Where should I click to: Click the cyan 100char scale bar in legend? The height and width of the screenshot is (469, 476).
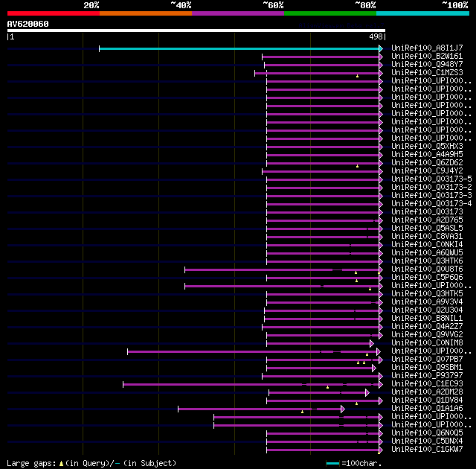tap(332, 464)
